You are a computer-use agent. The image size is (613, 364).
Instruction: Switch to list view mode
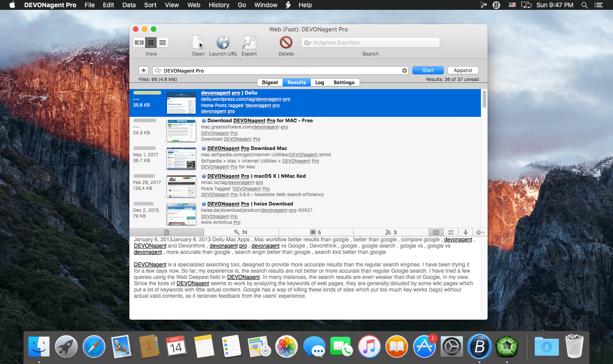[x=163, y=43]
